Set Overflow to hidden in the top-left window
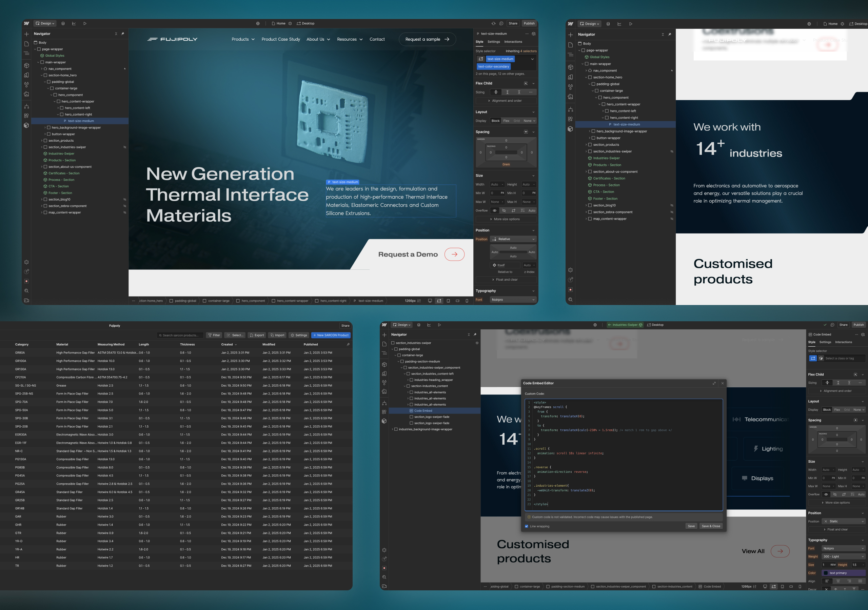Viewport: 868px width, 610px height. (x=504, y=210)
